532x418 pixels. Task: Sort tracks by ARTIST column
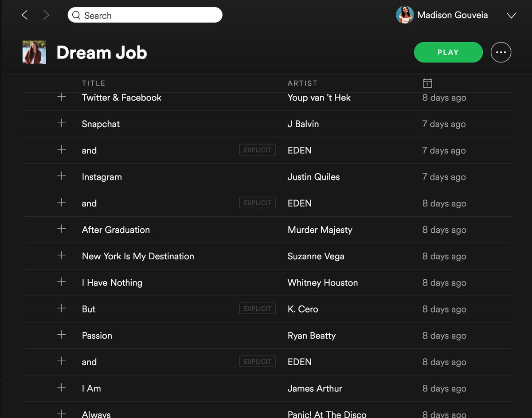tap(302, 83)
